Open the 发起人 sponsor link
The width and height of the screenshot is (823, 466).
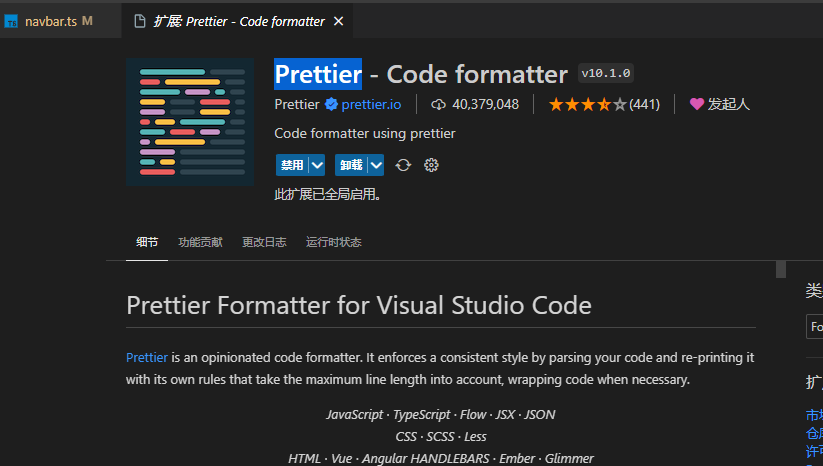[x=729, y=104]
